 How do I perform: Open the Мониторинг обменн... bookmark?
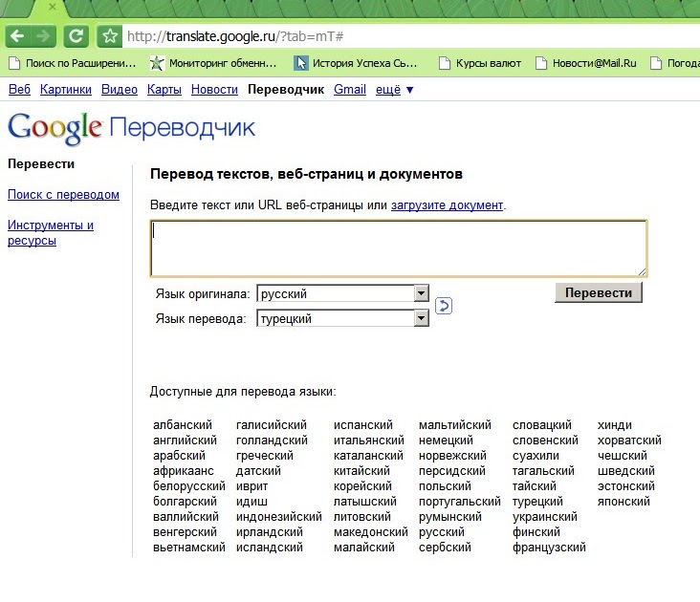213,64
